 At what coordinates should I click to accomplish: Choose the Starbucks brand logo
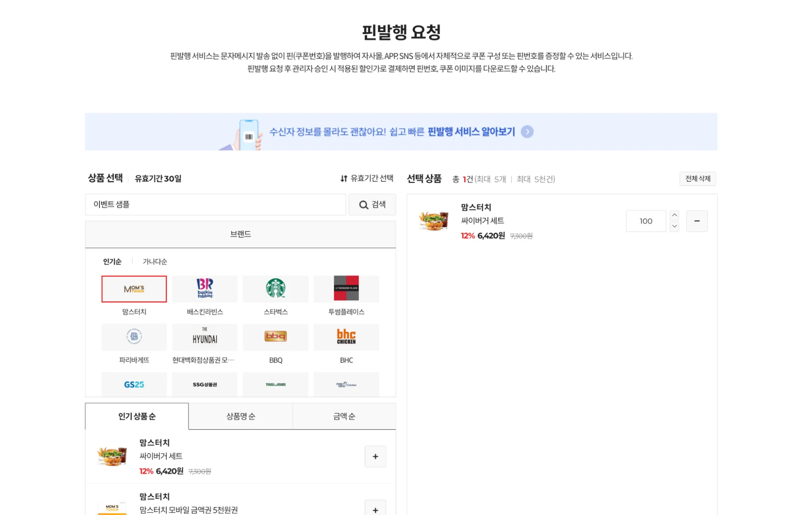(275, 289)
